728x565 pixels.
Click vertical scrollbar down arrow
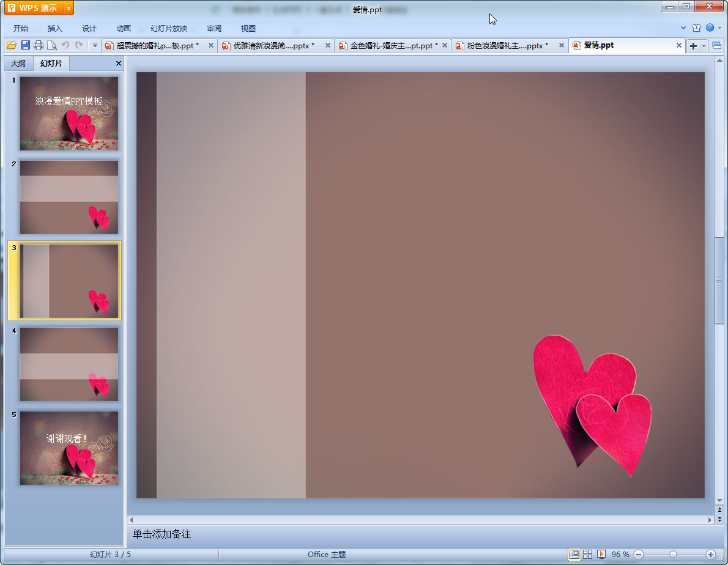(719, 501)
